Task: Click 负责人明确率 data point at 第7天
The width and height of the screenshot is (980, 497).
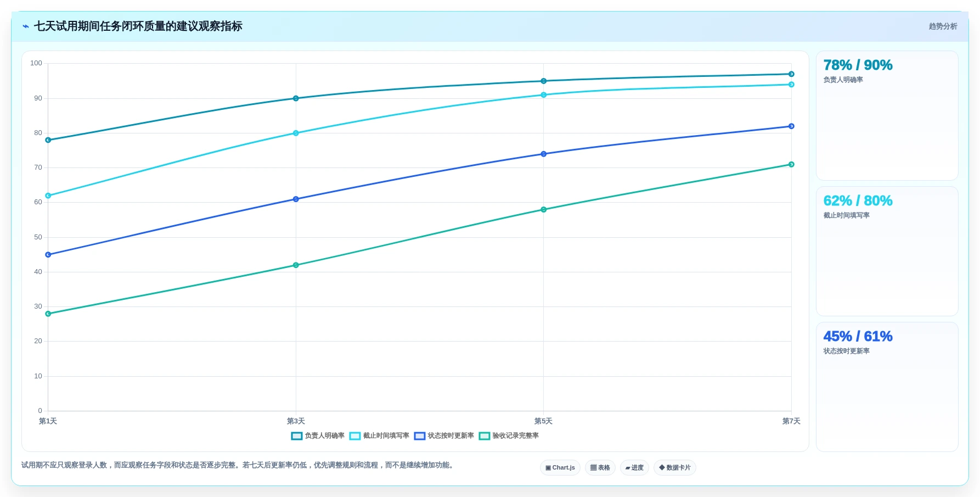Action: tap(791, 74)
